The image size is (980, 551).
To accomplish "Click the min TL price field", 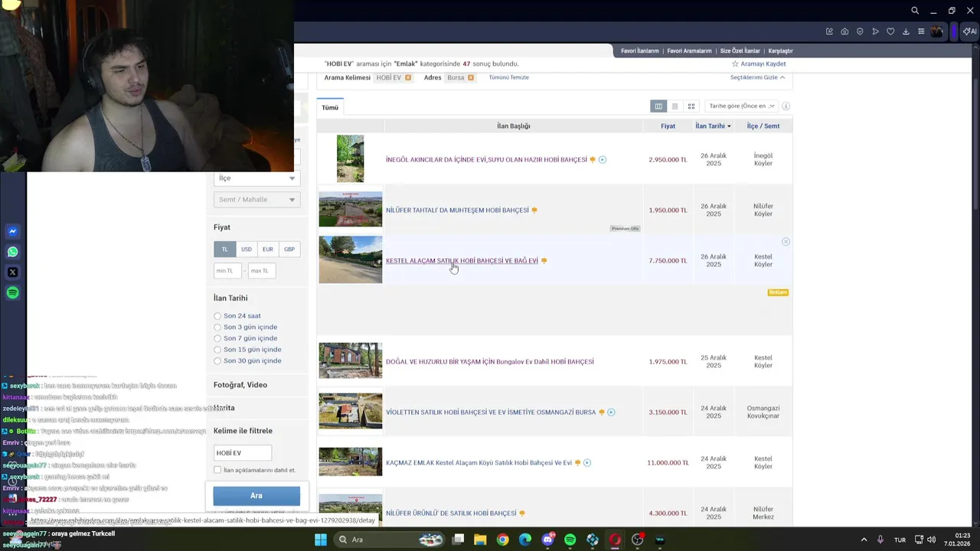I will (x=227, y=271).
